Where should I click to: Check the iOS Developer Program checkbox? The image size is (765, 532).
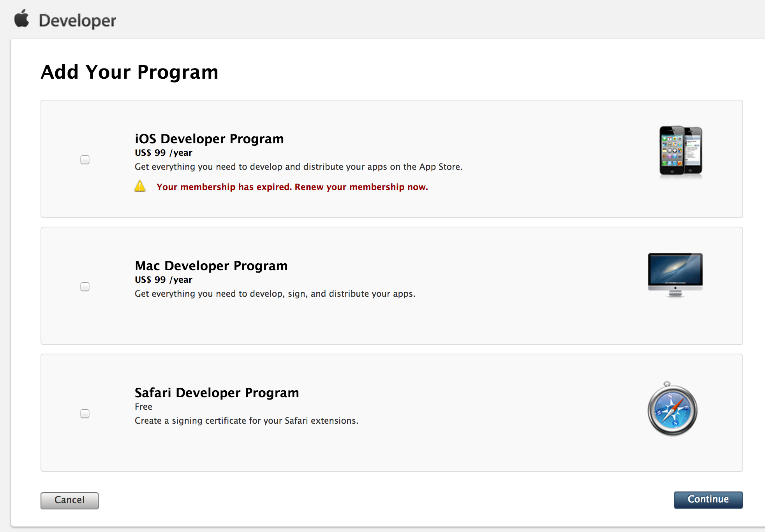(85, 160)
